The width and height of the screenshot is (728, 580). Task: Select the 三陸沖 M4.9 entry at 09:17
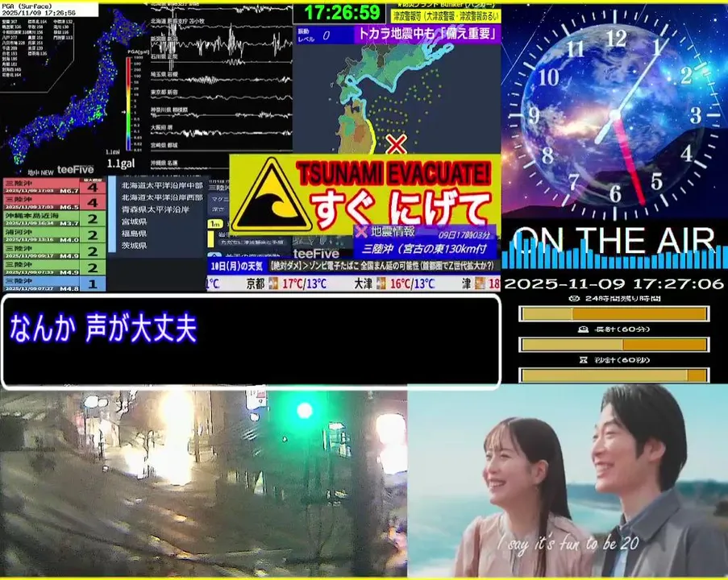[54, 251]
